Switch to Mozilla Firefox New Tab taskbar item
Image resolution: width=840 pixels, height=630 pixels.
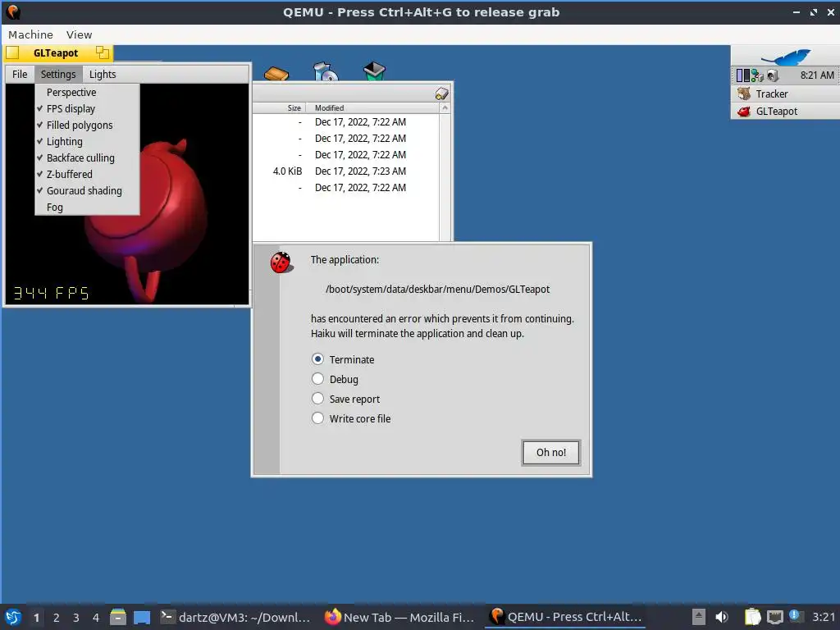399,617
